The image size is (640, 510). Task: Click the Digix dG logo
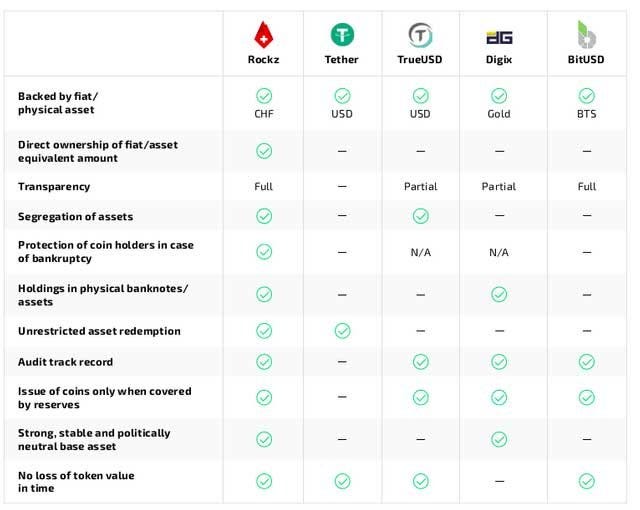[x=499, y=36]
